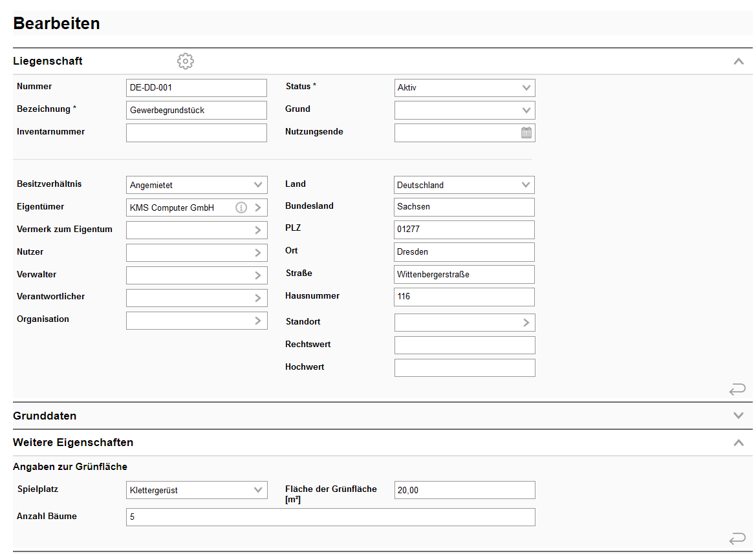The height and width of the screenshot is (554, 756).
Task: Open the Spielplatz dropdown showing Klettergerüst
Action: 197,490
